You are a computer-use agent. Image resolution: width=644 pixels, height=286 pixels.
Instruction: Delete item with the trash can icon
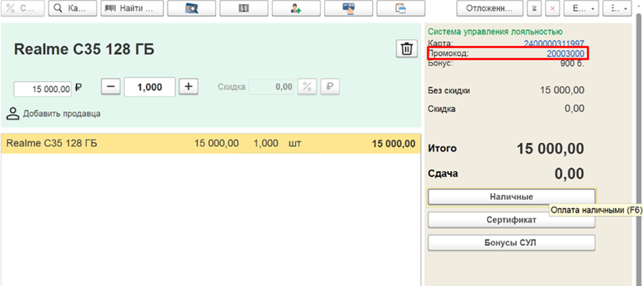(x=407, y=49)
